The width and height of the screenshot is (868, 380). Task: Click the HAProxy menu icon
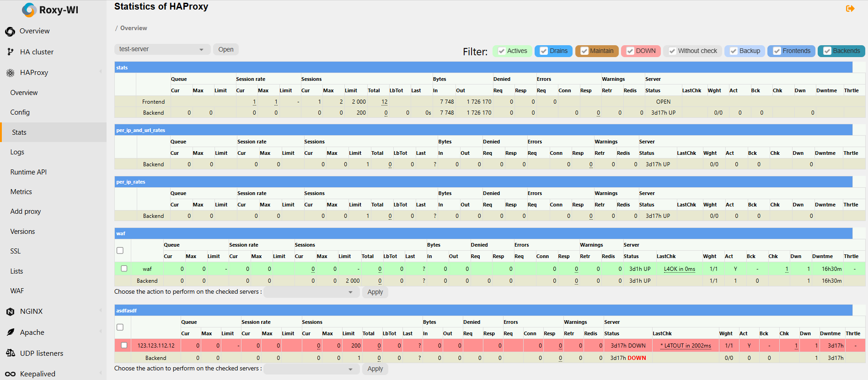(10, 73)
